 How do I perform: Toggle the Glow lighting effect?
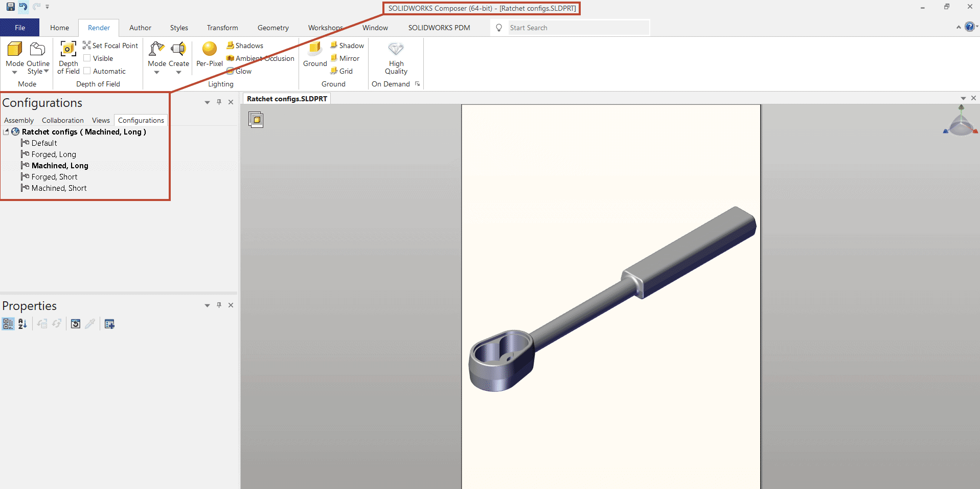click(239, 71)
